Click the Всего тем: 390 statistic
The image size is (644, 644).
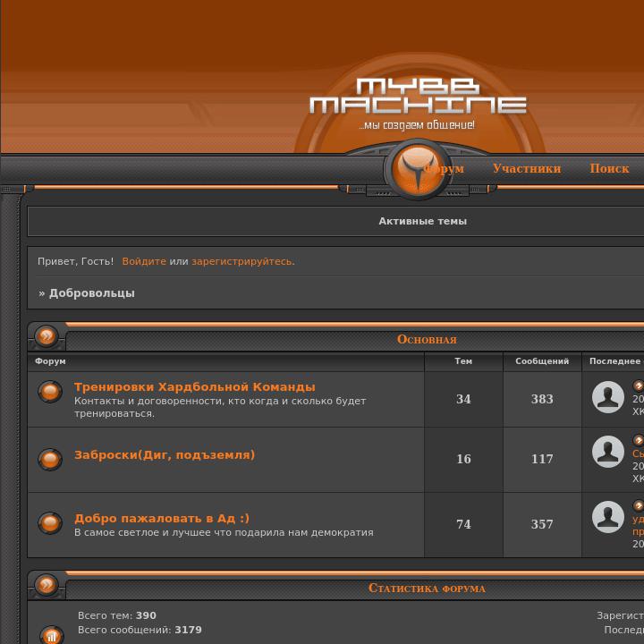(116, 615)
